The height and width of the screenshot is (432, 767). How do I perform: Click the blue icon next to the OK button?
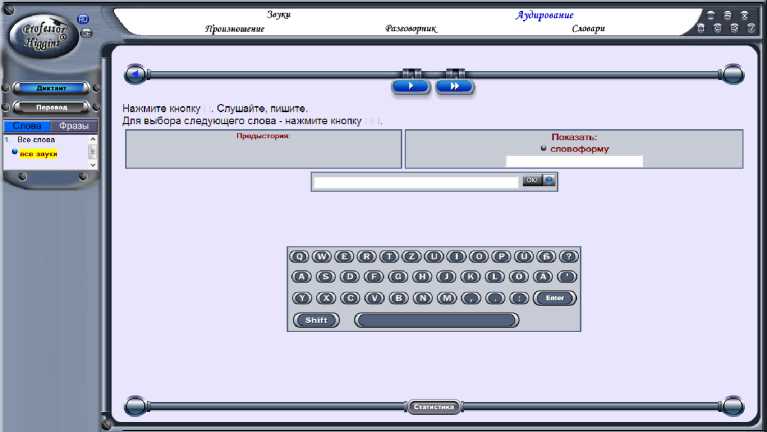[x=549, y=181]
